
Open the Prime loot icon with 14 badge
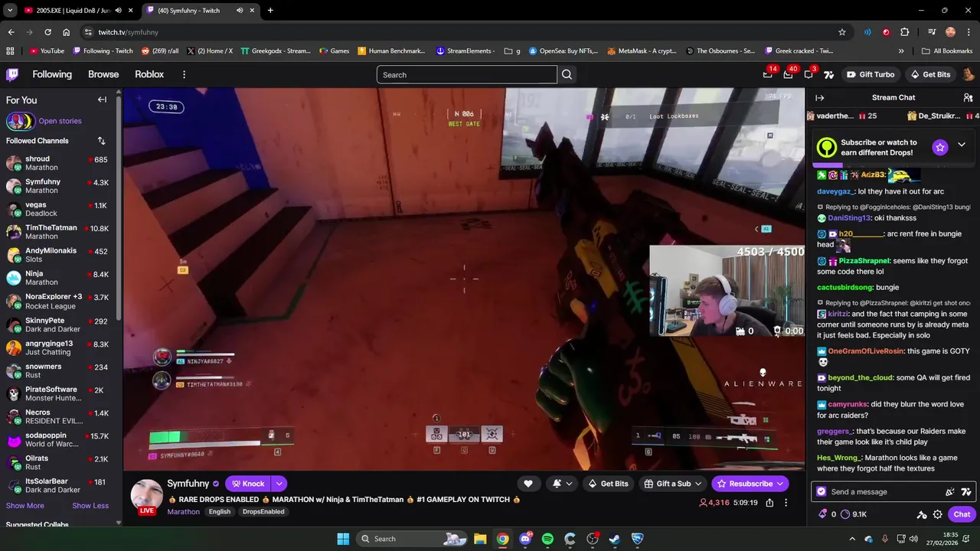coord(768,74)
